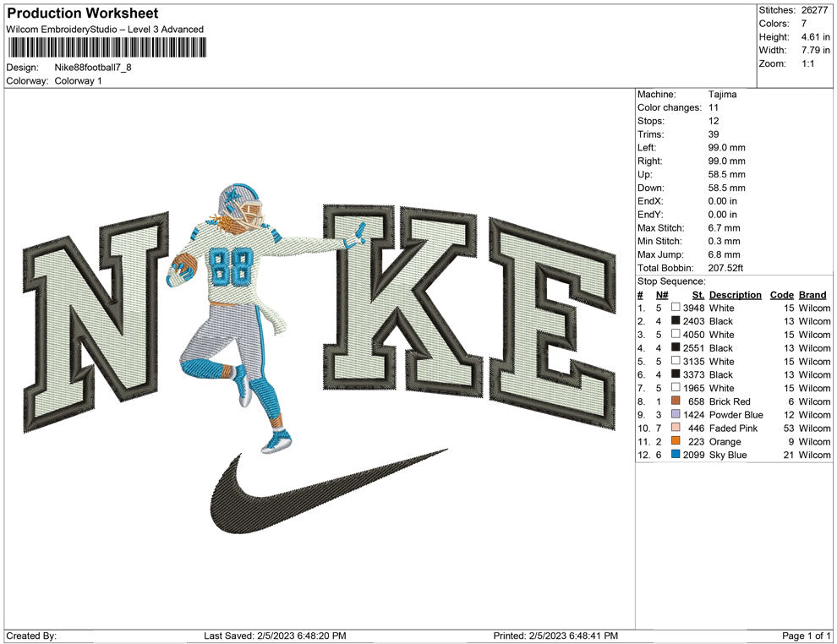Click the Sky Blue color swatch
Viewport: 837px width, 644px height.
pos(676,454)
